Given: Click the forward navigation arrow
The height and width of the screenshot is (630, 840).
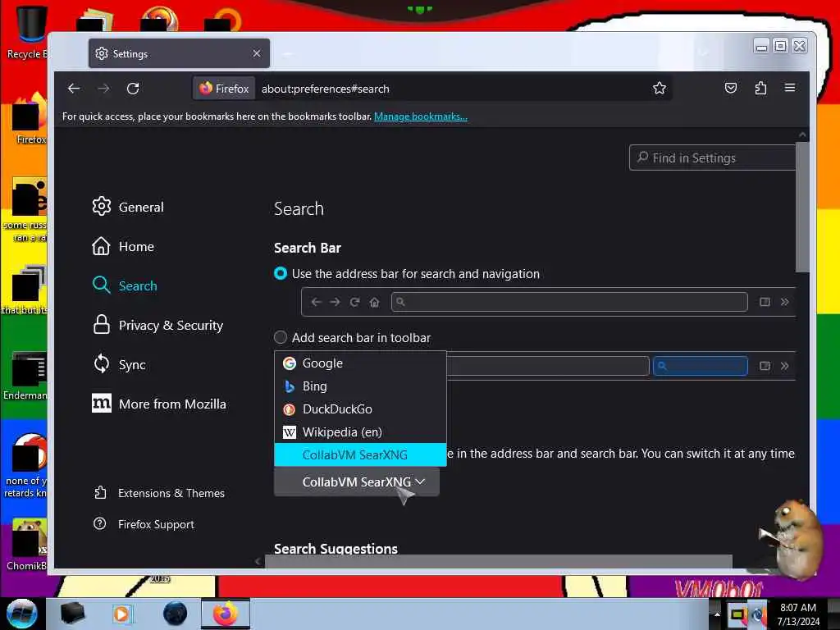Looking at the screenshot, I should point(103,89).
